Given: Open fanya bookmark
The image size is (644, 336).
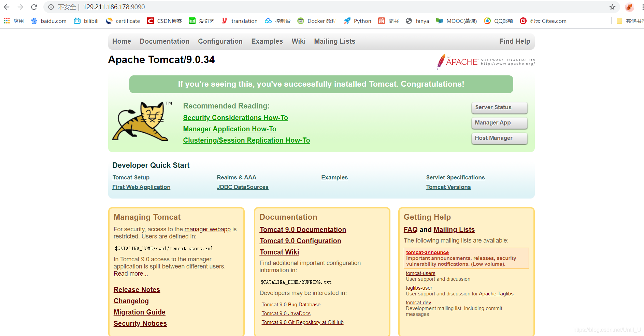Looking at the screenshot, I should [x=417, y=21].
